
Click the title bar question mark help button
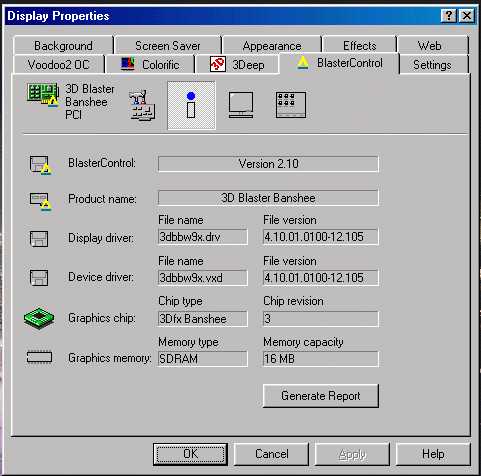(x=449, y=16)
